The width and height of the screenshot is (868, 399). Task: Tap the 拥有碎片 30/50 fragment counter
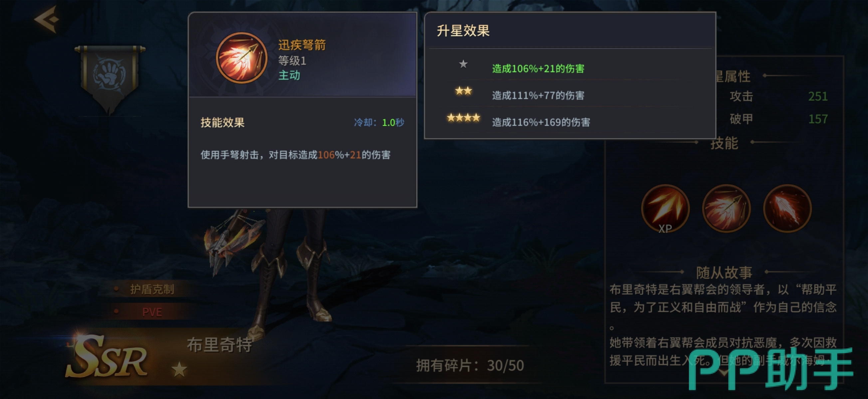(470, 366)
